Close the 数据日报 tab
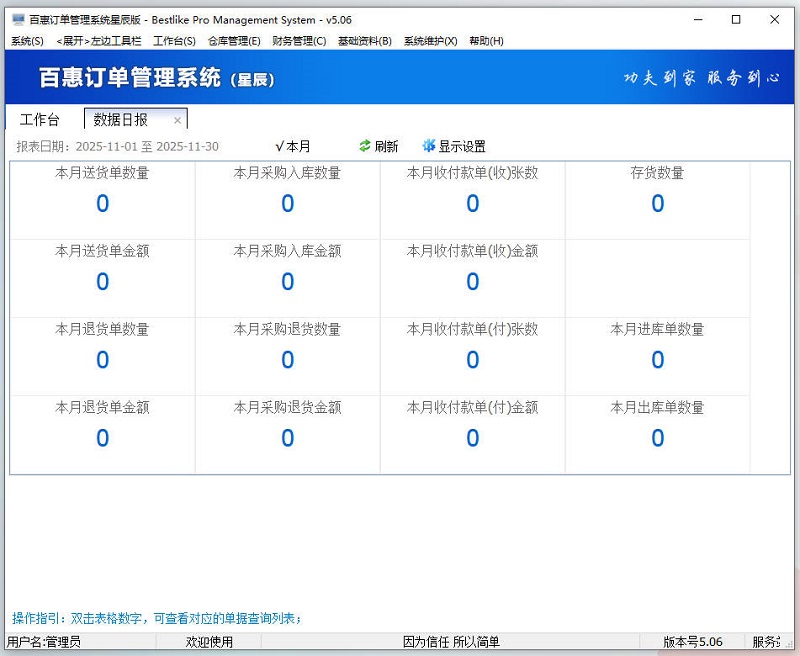Image resolution: width=800 pixels, height=656 pixels. 177,118
